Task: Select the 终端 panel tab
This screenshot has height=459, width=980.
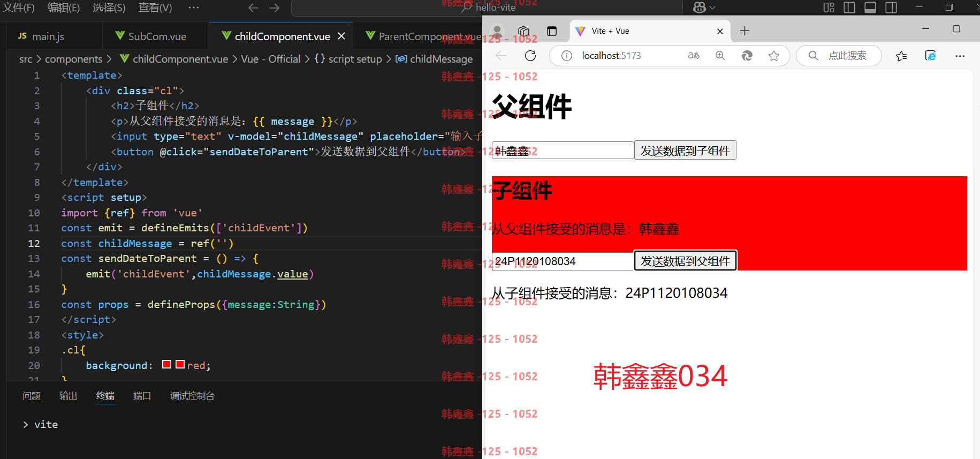Action: pyautogui.click(x=105, y=396)
